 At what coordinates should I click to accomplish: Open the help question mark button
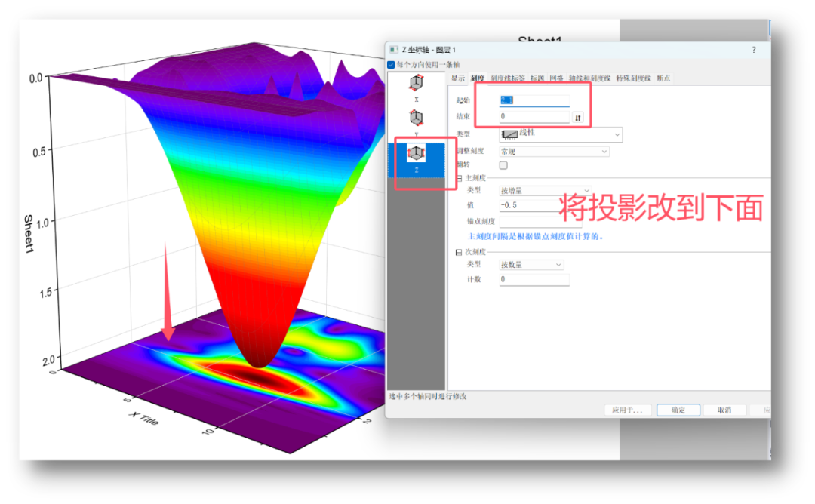754,50
